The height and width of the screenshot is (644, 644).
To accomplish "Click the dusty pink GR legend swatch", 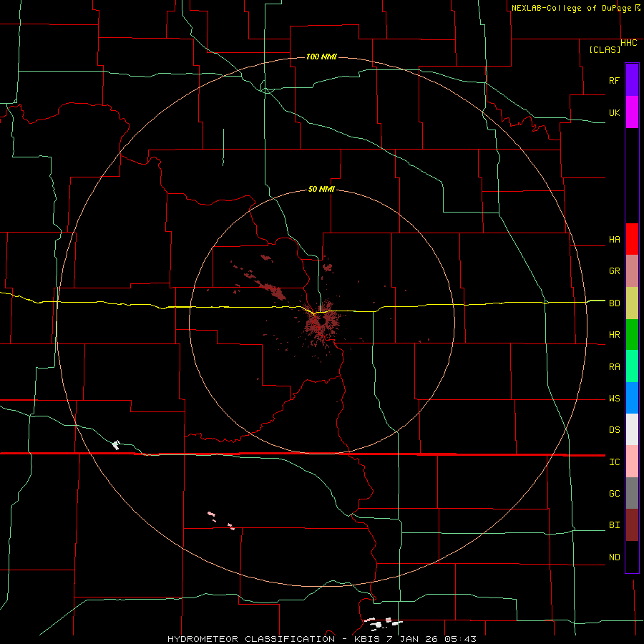I will pos(632,271).
